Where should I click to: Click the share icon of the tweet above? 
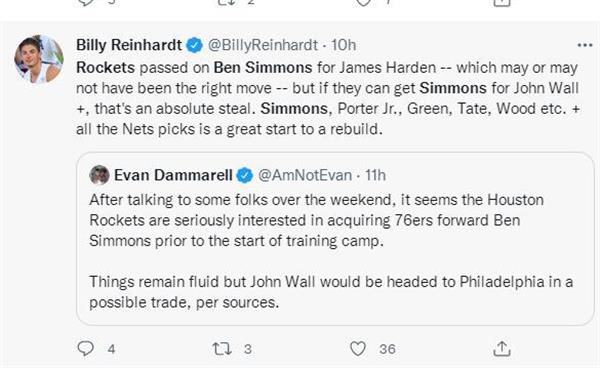click(502, 3)
